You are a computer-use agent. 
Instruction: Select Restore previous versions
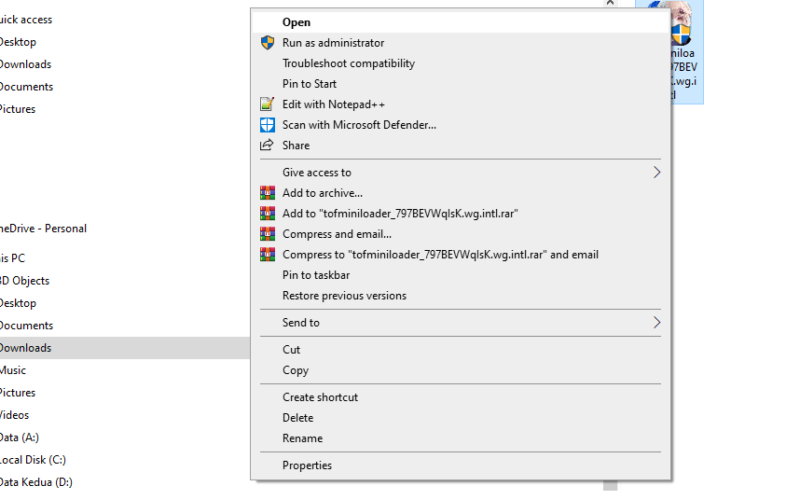(460, 295)
